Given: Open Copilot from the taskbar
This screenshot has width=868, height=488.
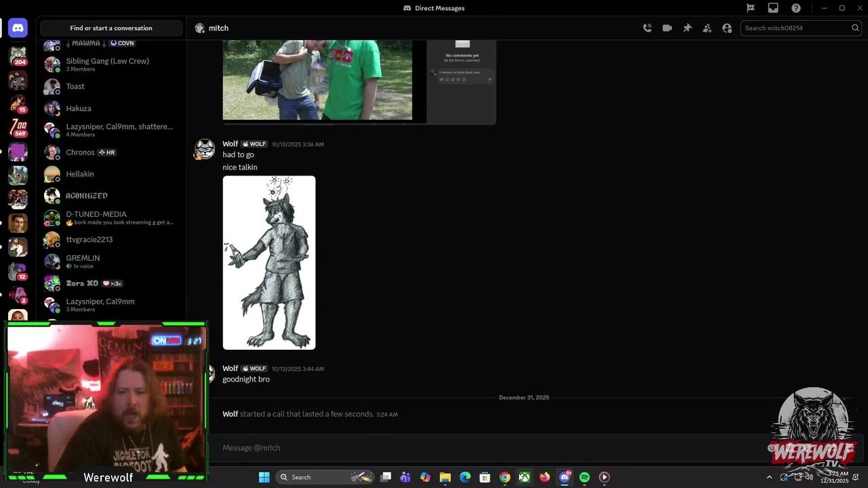Looking at the screenshot, I should (x=425, y=477).
